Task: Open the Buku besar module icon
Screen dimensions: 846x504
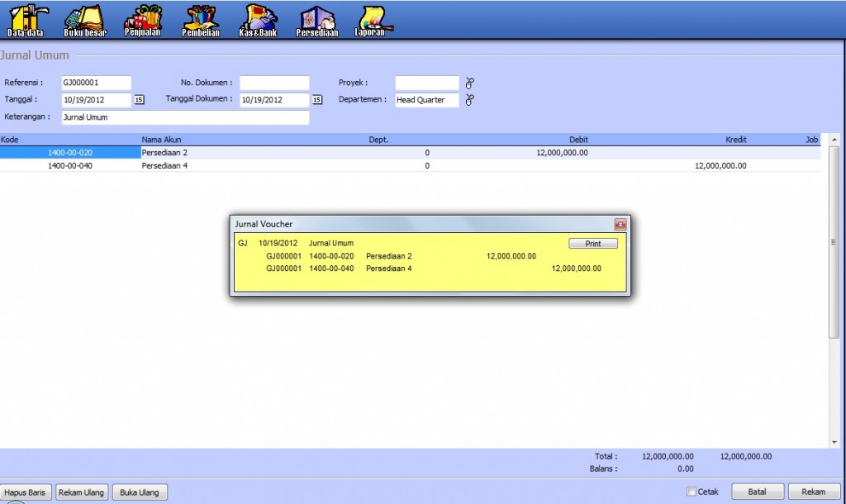Action: click(x=84, y=21)
